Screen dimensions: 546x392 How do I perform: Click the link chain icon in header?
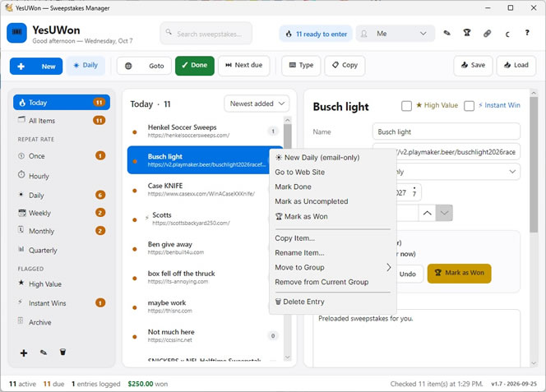click(487, 34)
